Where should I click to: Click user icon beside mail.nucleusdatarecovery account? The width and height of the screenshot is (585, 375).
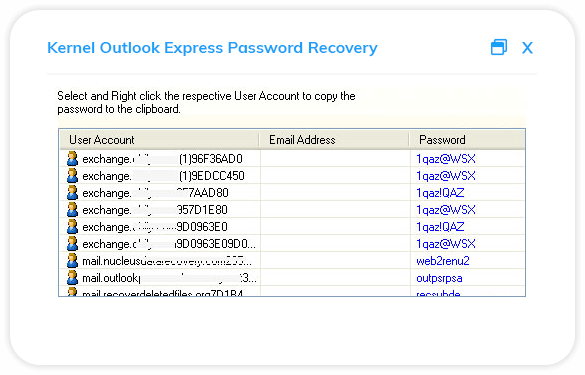72,260
